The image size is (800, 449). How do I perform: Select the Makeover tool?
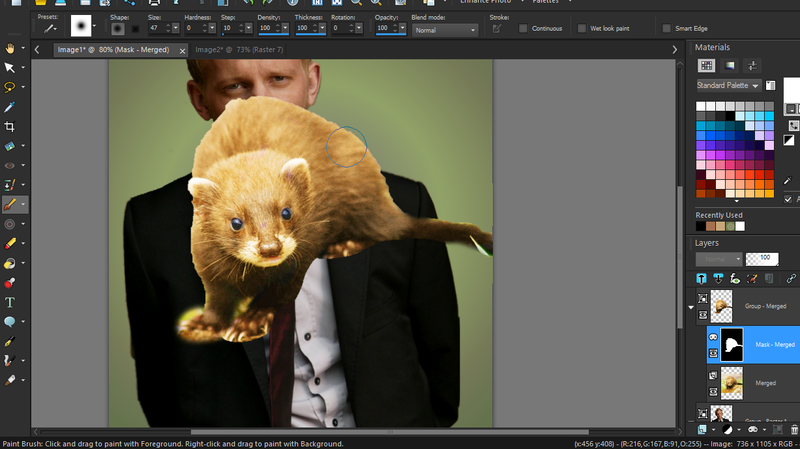(x=10, y=185)
